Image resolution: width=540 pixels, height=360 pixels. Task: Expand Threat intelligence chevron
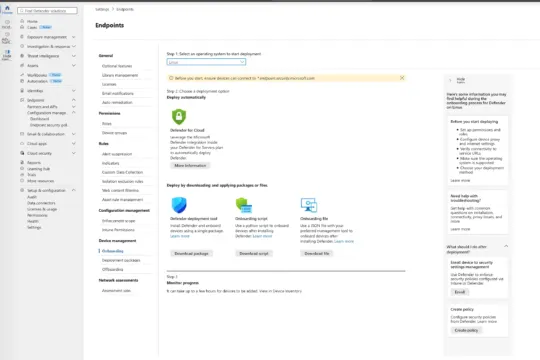[74, 56]
